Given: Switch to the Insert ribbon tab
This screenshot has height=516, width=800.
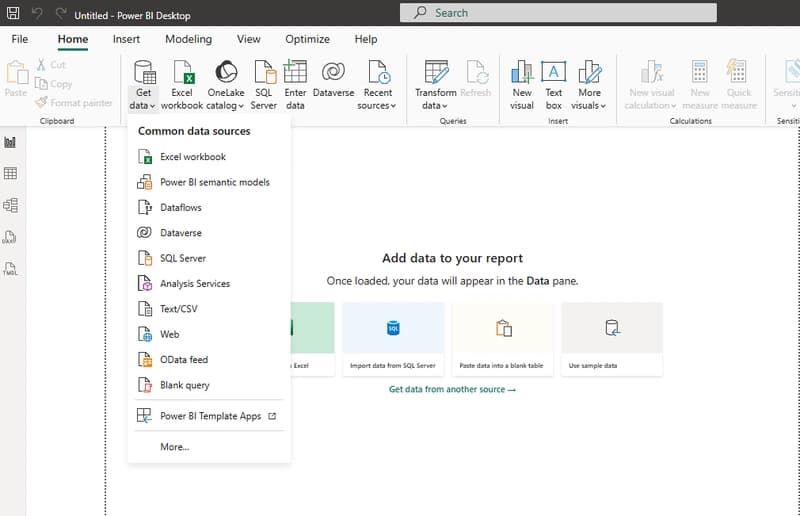Looking at the screenshot, I should click(x=126, y=39).
